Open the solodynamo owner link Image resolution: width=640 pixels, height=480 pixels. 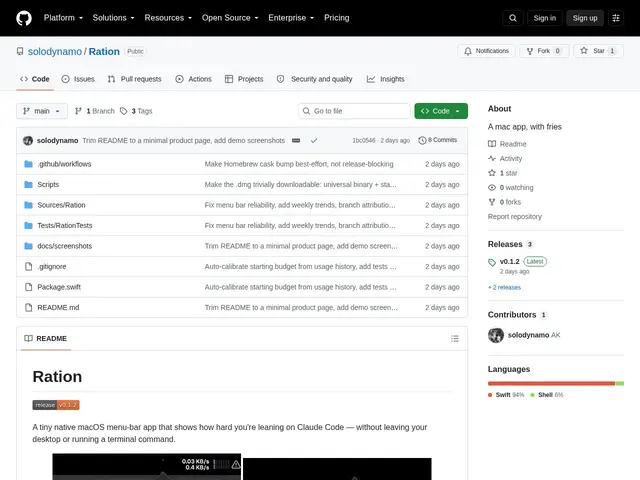point(55,51)
